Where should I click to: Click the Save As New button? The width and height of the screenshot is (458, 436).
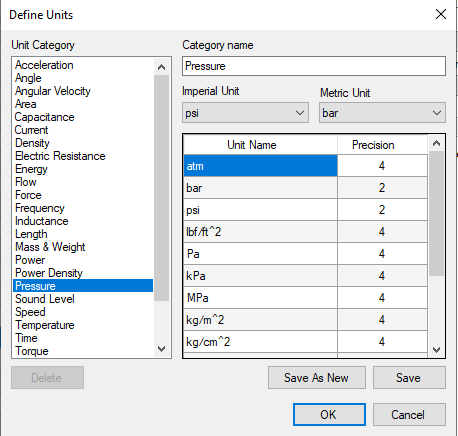317,378
